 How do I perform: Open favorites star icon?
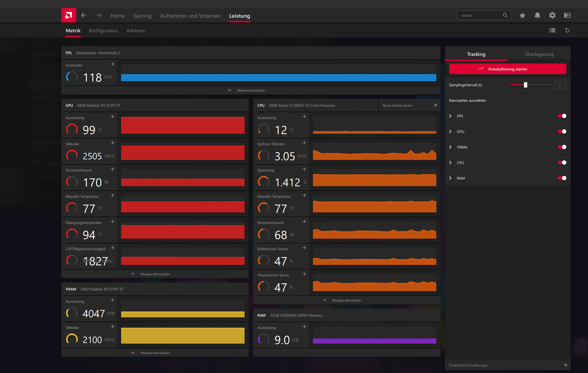(x=522, y=16)
